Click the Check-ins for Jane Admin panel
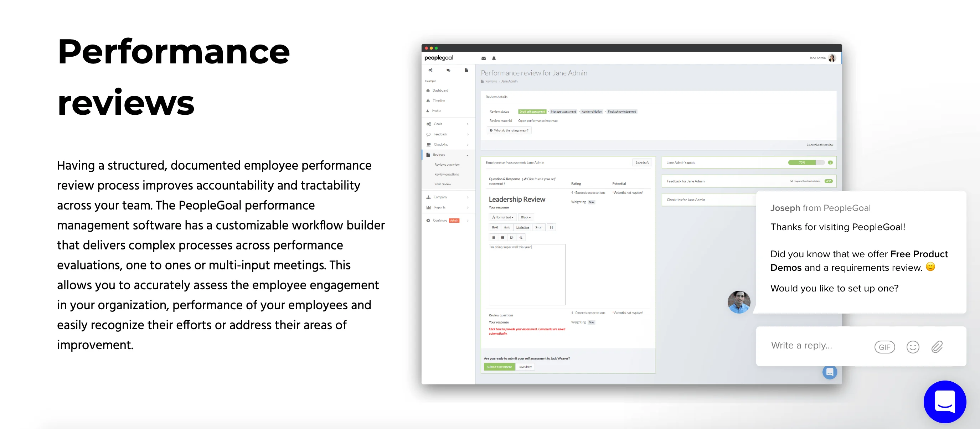Image resolution: width=980 pixels, height=429 pixels. pos(709,200)
